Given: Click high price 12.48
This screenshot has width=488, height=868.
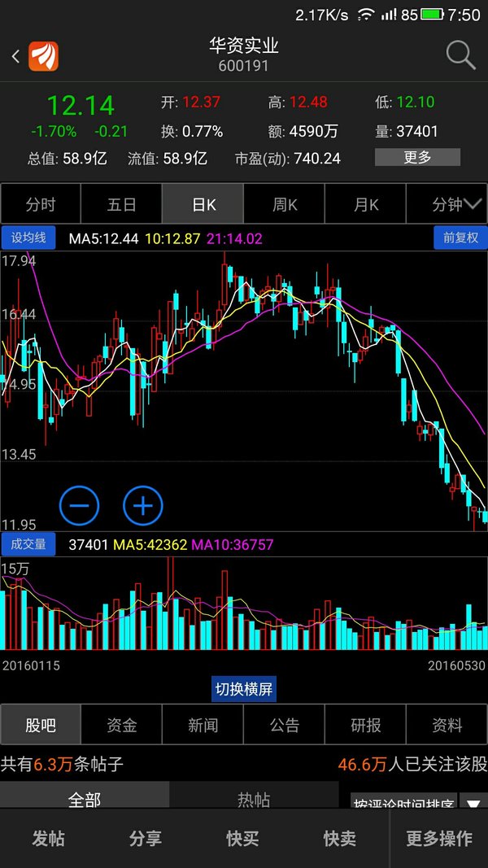Looking at the screenshot, I should tap(309, 102).
